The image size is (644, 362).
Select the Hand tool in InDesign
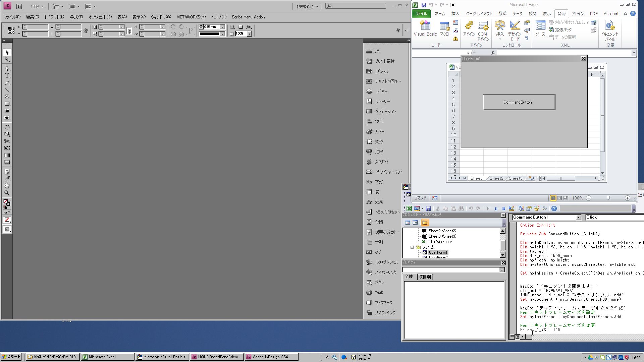click(7, 186)
